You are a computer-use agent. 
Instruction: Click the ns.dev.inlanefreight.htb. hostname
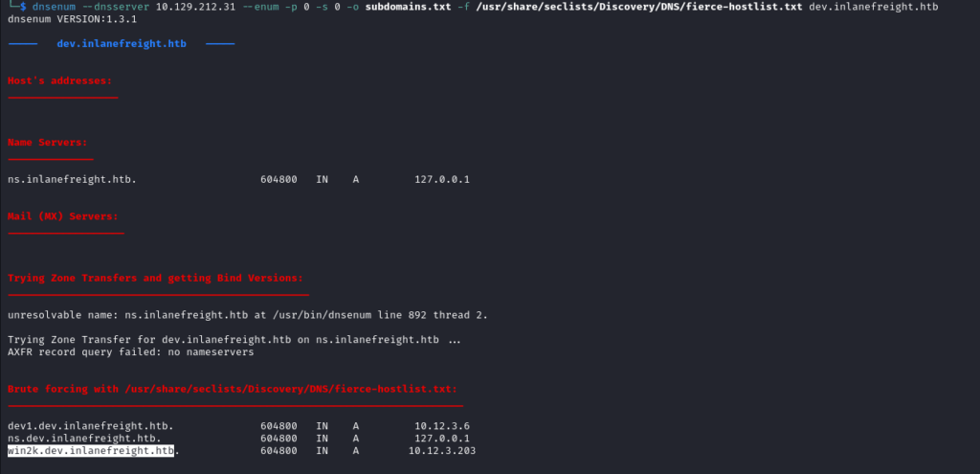pyautogui.click(x=84, y=439)
